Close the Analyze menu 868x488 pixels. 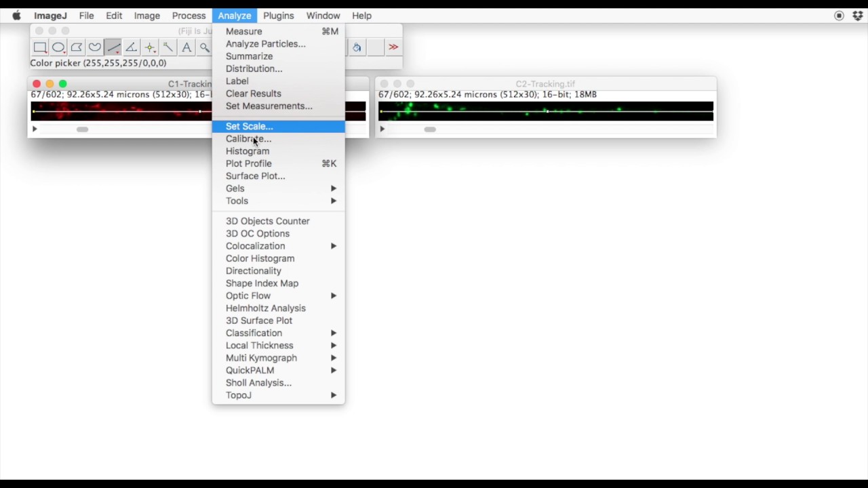coord(235,16)
